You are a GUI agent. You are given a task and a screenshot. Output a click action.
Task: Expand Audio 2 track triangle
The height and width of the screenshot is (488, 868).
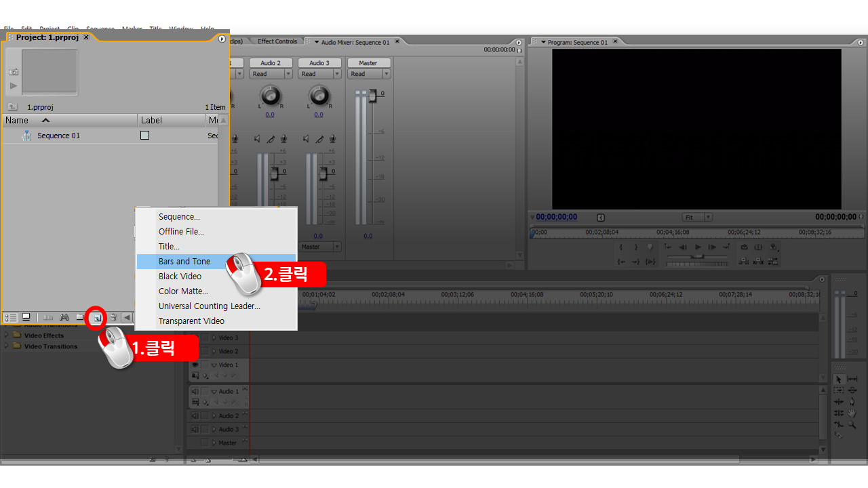(214, 416)
